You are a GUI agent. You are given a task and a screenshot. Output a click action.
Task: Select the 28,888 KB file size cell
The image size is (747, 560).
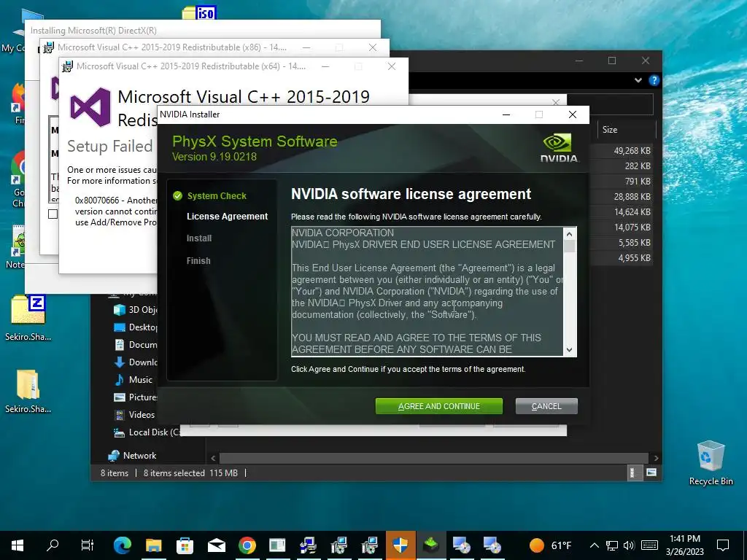[632, 197]
